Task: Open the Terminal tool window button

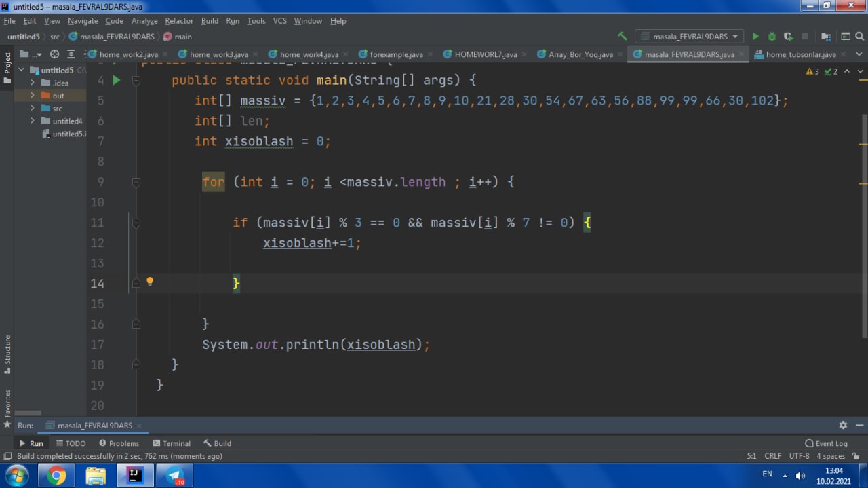Action: tap(172, 443)
